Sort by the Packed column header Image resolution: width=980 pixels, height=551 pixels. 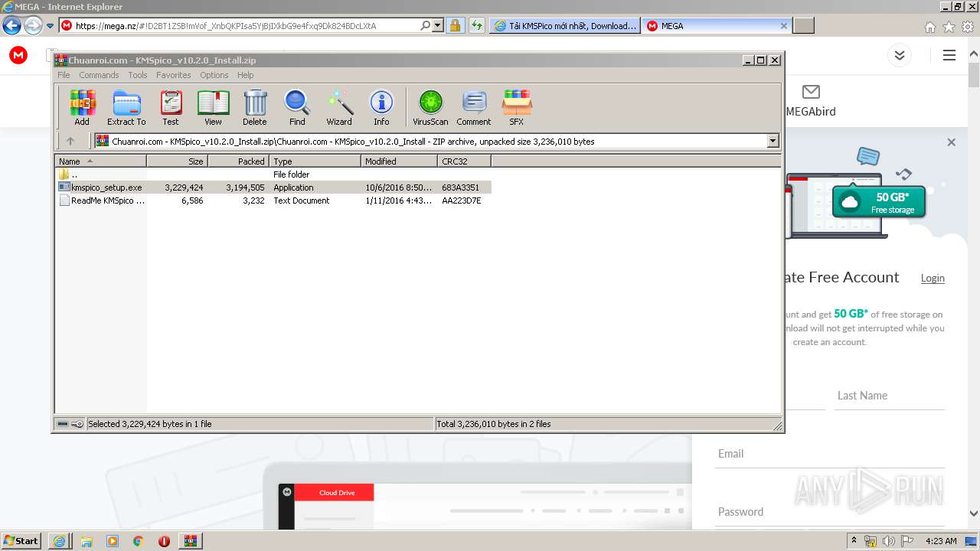click(x=238, y=161)
